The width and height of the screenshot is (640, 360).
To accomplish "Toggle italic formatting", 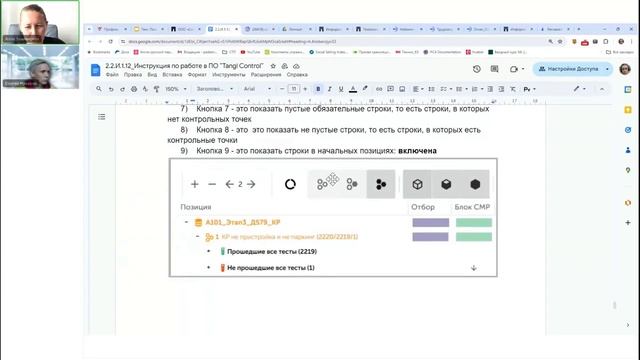I will pyautogui.click(x=329, y=89).
